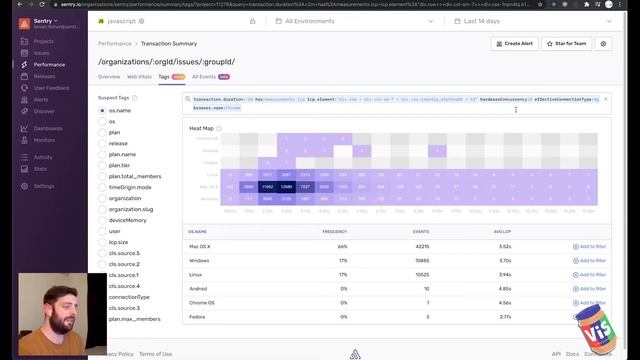
Task: Switch to the All Events tab
Action: coord(211,77)
